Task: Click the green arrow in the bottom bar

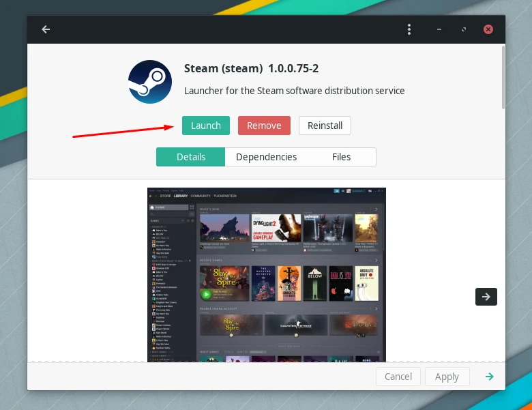Action: [489, 377]
